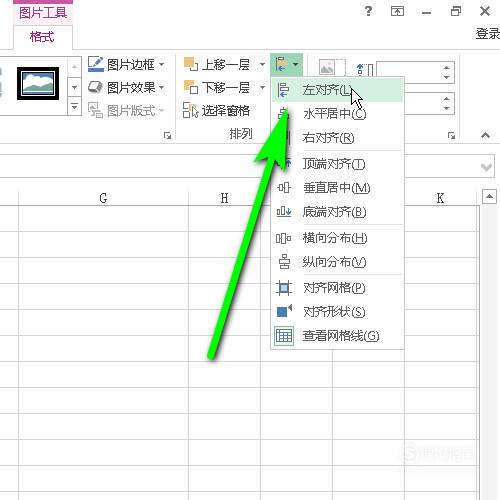Choose Distribute Horizontally (横向分布) option
The height and width of the screenshot is (500, 500).
click(x=337, y=238)
